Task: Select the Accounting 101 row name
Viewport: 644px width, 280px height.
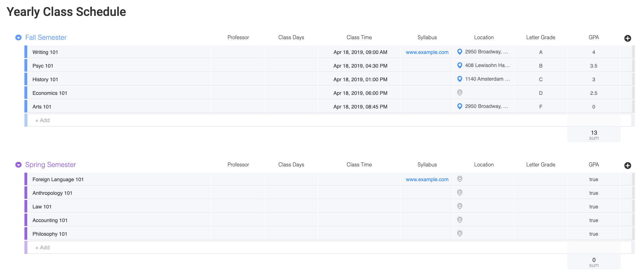Action: pyautogui.click(x=50, y=220)
